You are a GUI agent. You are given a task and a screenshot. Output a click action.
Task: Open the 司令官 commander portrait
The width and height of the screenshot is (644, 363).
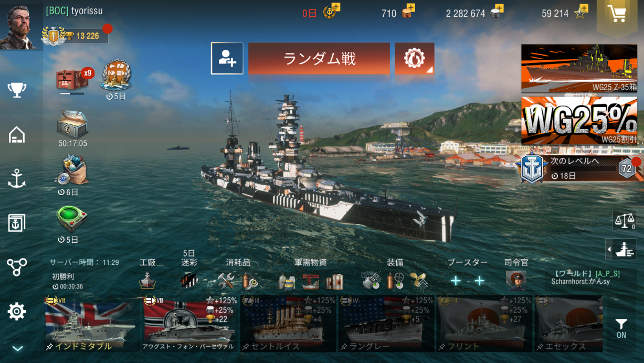tap(516, 281)
